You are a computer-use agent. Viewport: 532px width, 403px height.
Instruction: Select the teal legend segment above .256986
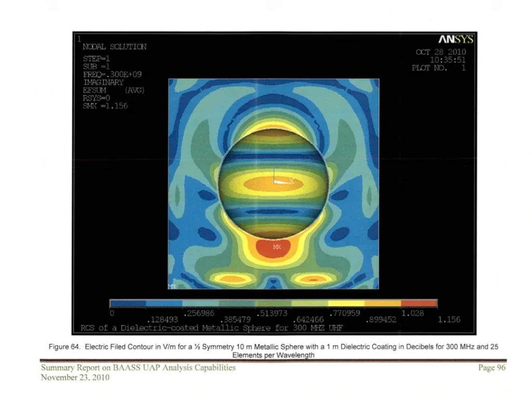201,303
